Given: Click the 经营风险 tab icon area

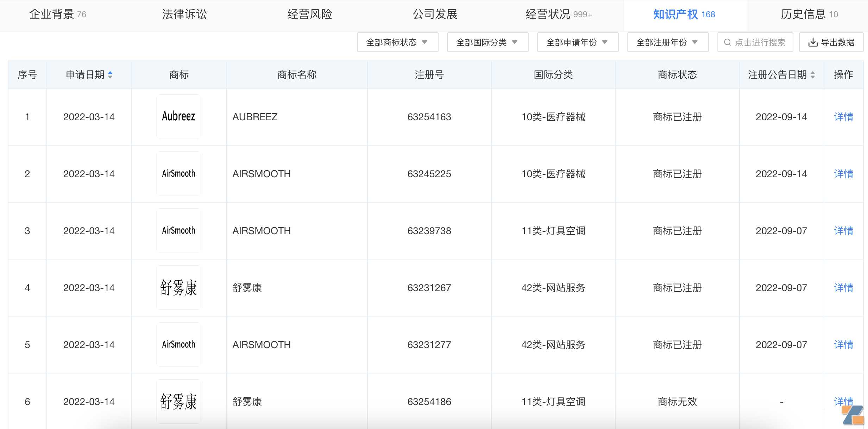Looking at the screenshot, I should coord(310,14).
